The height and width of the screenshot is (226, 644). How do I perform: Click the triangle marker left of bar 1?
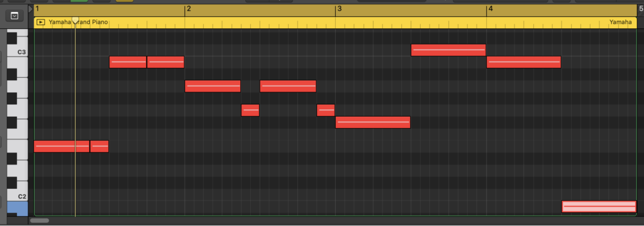31,9
